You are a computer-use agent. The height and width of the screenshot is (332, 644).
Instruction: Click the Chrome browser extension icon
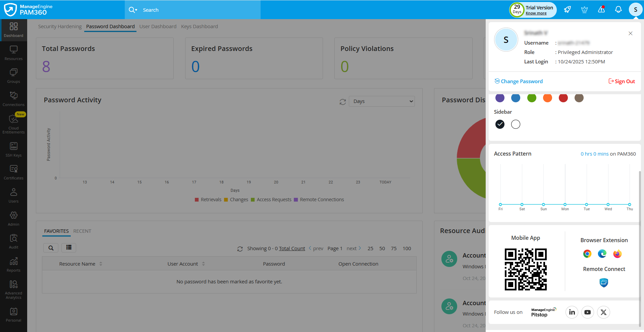587,254
